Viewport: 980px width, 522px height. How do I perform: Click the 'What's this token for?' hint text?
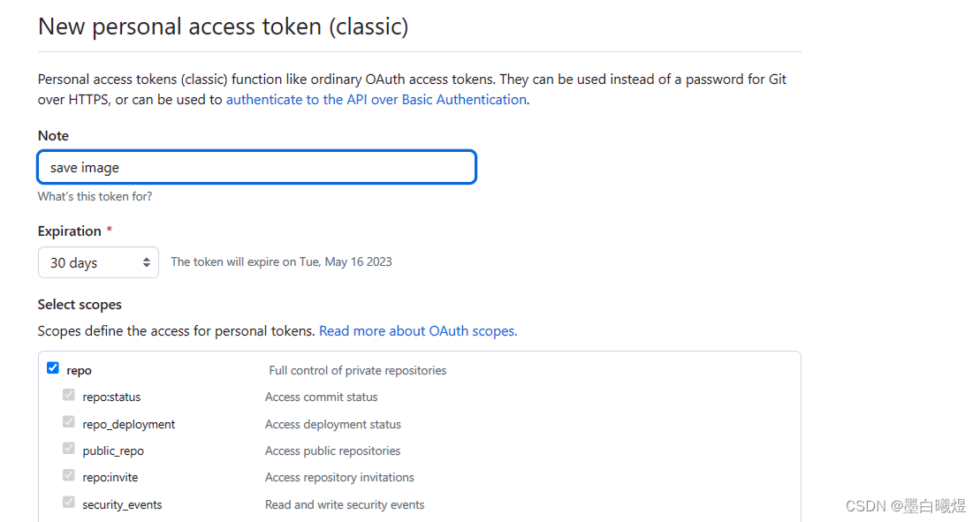95,197
